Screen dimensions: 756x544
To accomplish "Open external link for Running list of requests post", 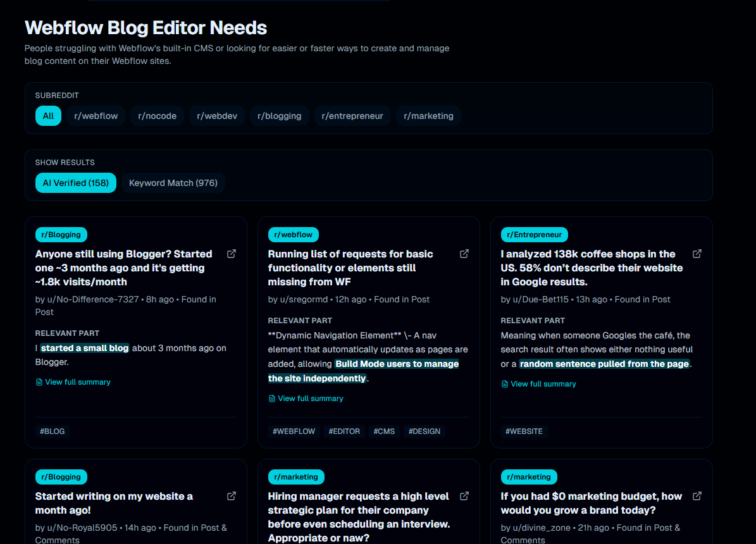I will coord(464,254).
